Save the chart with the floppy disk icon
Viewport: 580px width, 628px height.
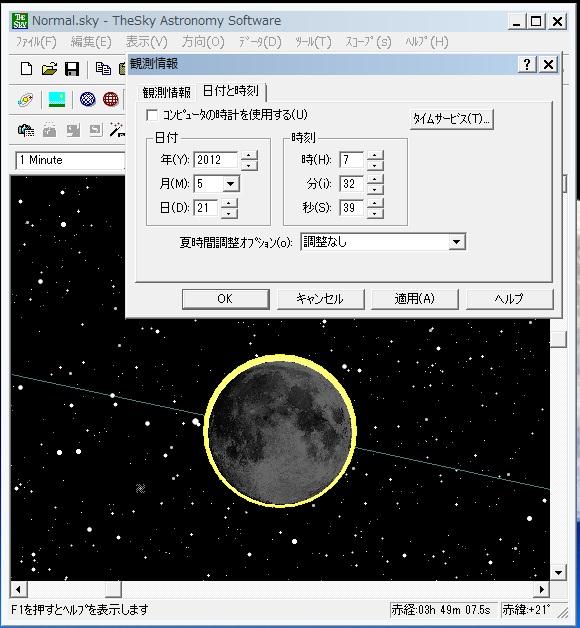72,69
